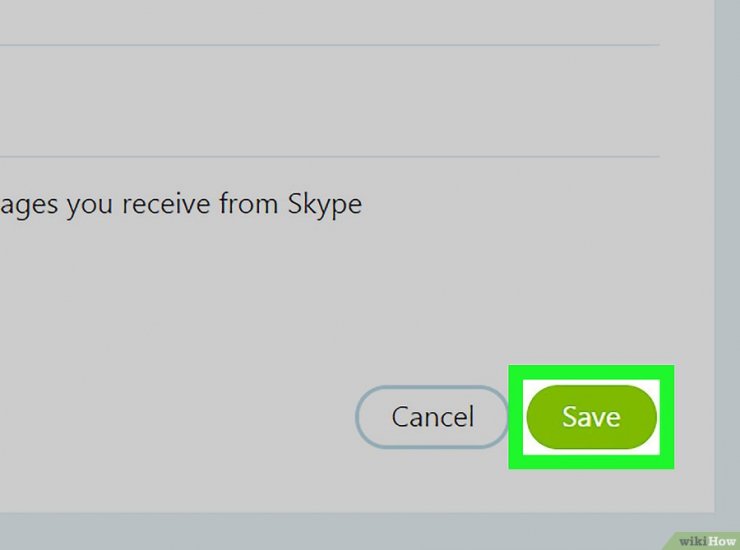
Task: Click the truncated word ages
Action: (29, 207)
